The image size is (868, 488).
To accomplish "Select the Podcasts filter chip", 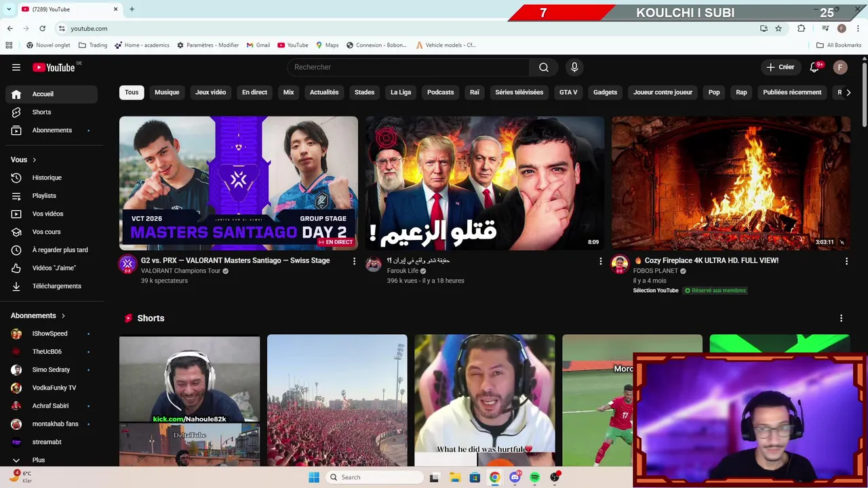I will tap(441, 92).
